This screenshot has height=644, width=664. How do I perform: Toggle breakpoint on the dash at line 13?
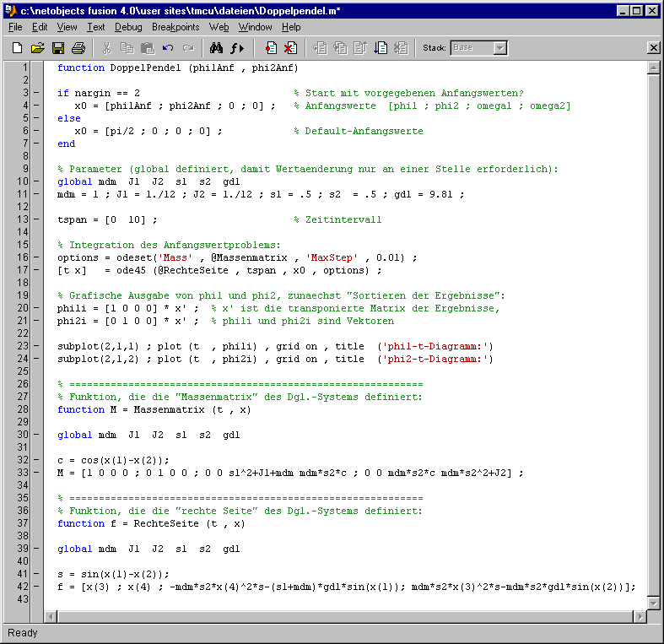(x=36, y=219)
